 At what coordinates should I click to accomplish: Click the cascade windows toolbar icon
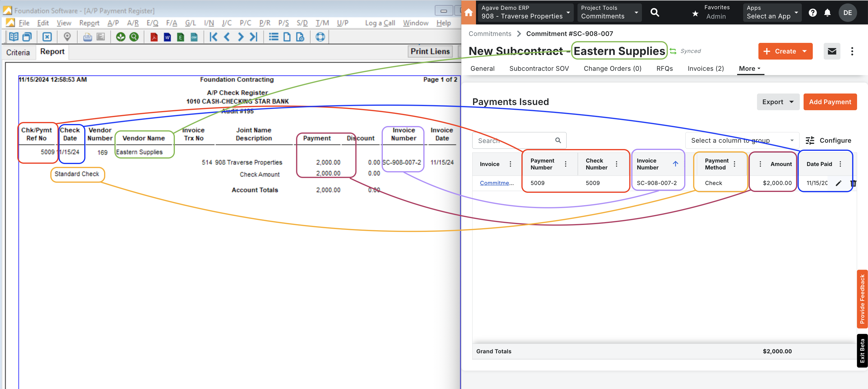click(27, 37)
